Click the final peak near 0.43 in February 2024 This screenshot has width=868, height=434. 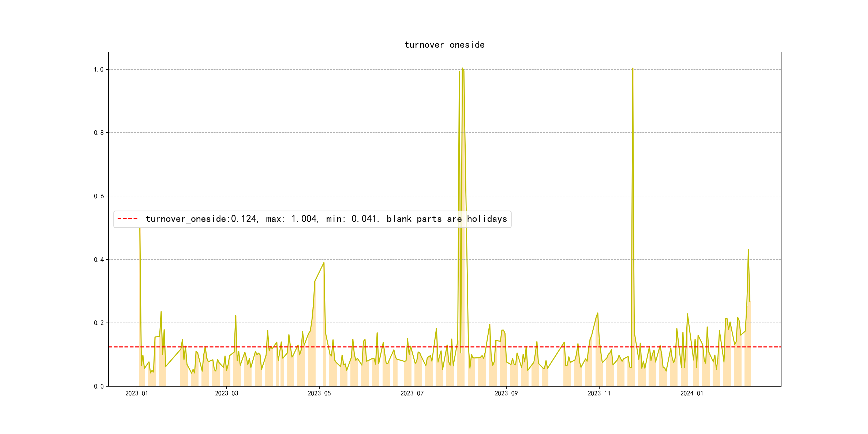click(748, 250)
